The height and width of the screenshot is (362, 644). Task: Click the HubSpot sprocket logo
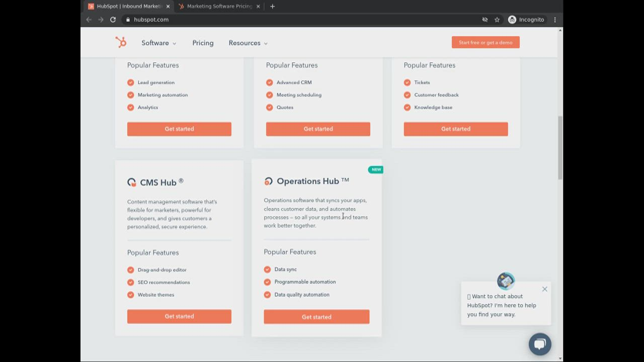click(121, 43)
